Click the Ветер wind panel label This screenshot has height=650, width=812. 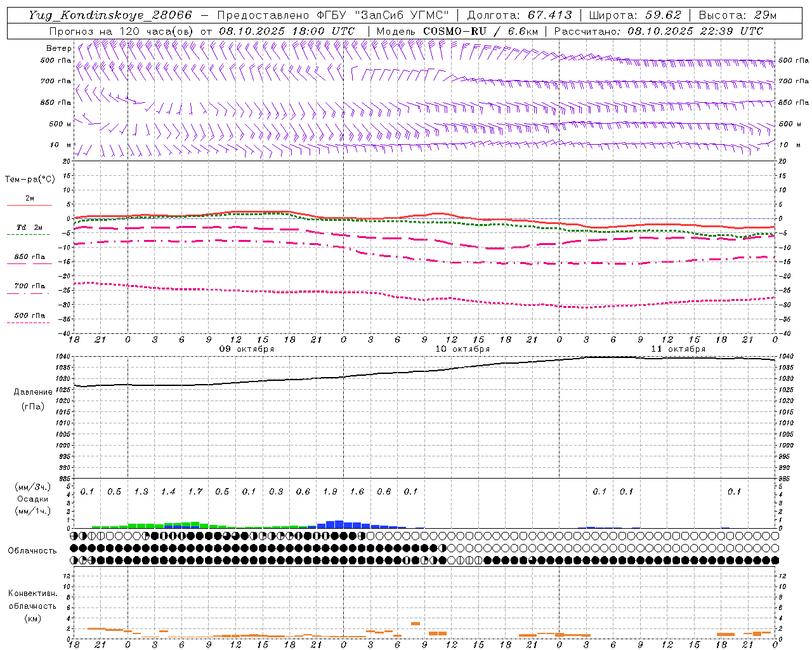58,48
